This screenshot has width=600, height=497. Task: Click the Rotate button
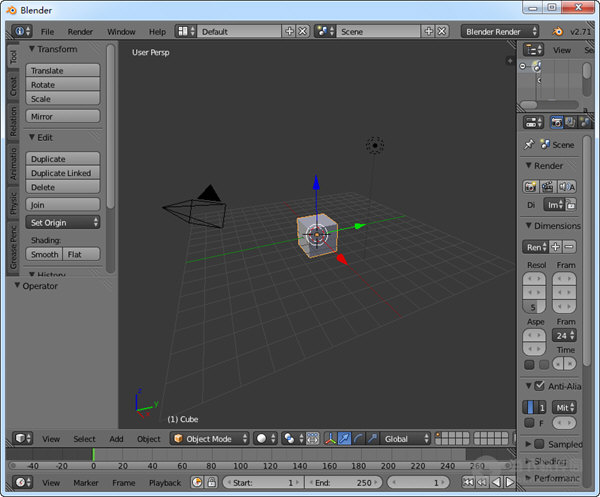63,85
